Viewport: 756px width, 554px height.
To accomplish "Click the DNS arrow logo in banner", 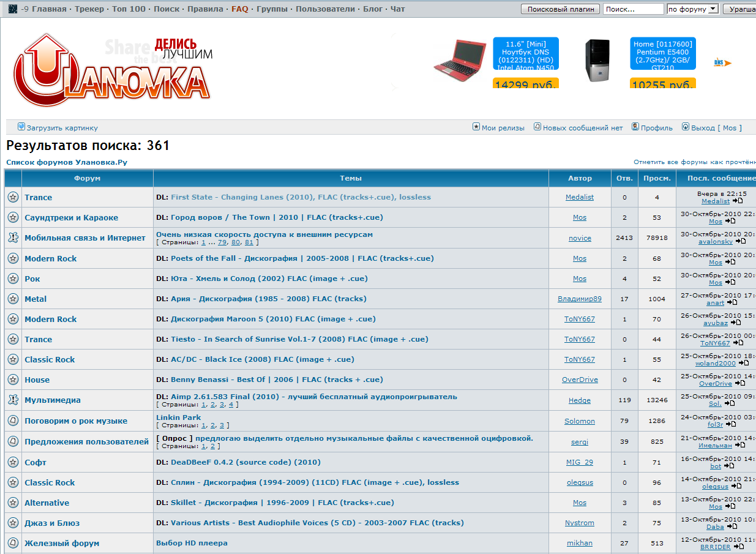I will point(722,62).
